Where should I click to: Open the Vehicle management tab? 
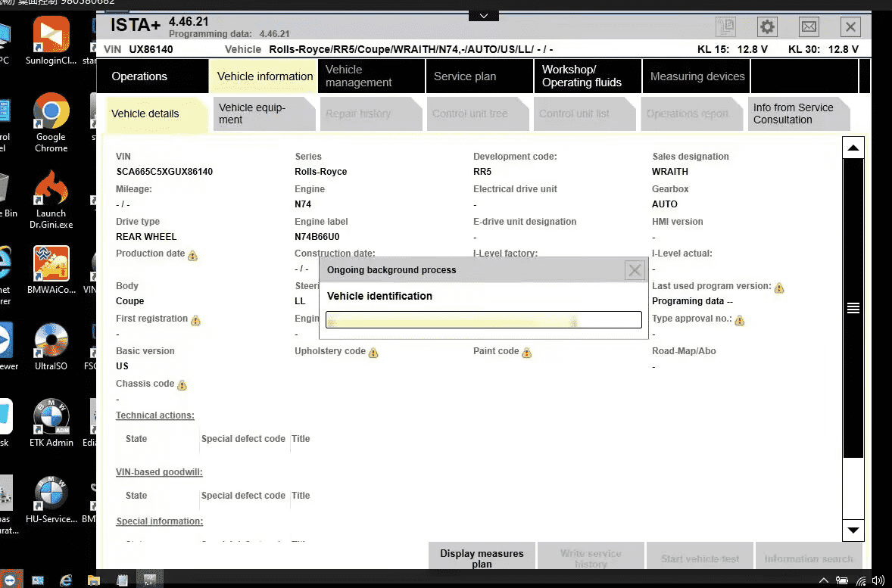[372, 76]
